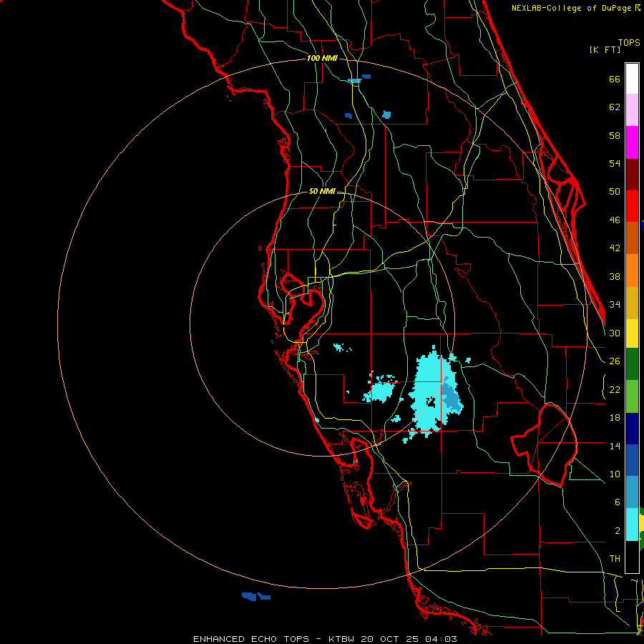Click legend value 34
The height and width of the screenshot is (644, 644).
pos(615,305)
